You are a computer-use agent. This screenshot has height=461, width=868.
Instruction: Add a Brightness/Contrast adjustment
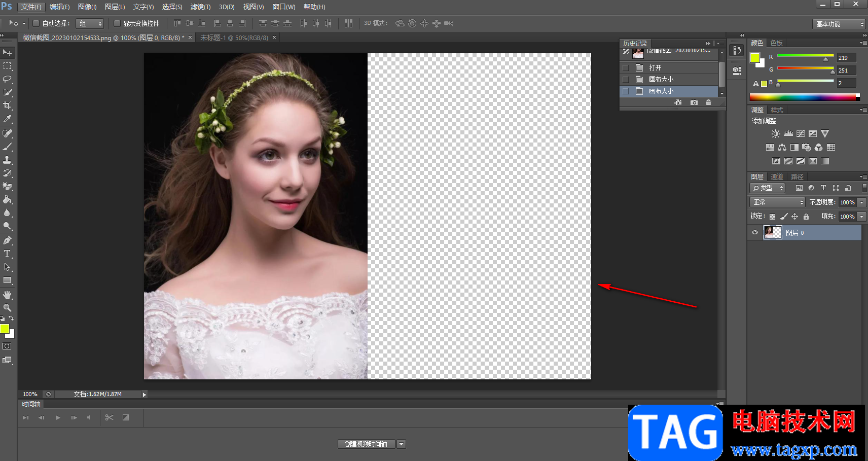[x=776, y=134]
